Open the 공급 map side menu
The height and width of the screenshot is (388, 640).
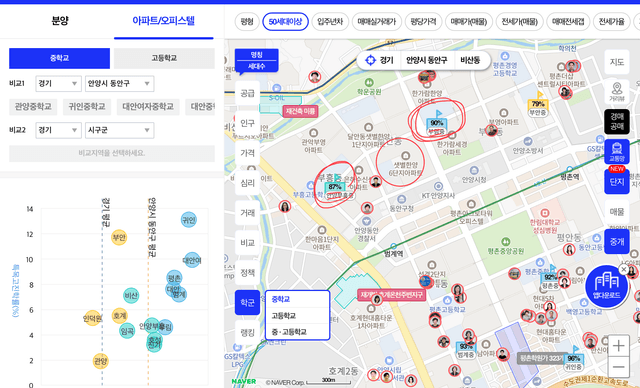(247, 93)
